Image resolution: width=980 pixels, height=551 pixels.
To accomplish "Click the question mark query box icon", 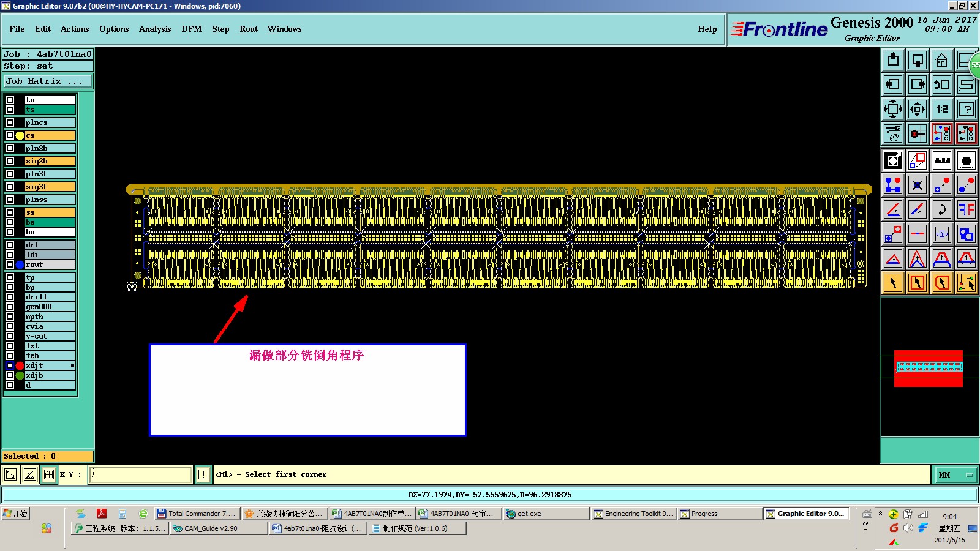I will pyautogui.click(x=967, y=109).
